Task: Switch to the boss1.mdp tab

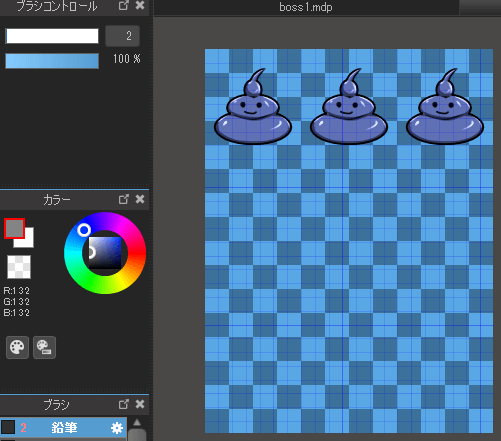Action: [306, 7]
